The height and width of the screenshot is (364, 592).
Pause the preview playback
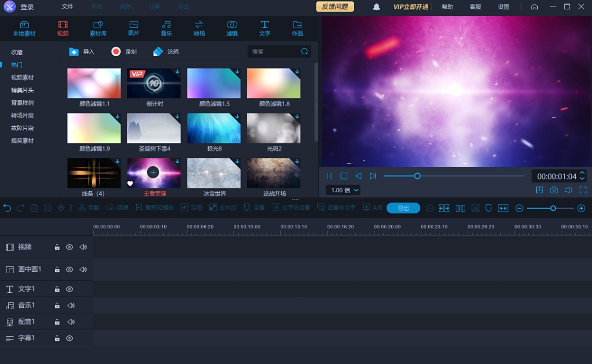pos(330,176)
